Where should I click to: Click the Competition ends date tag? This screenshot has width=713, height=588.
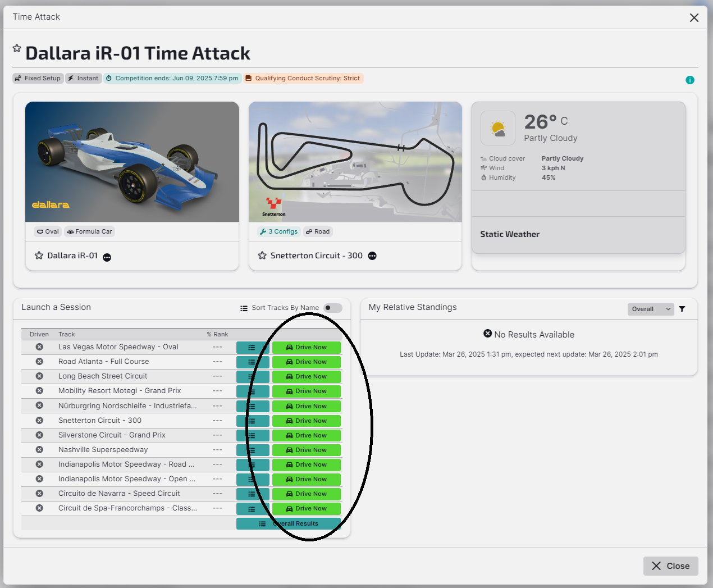172,79
